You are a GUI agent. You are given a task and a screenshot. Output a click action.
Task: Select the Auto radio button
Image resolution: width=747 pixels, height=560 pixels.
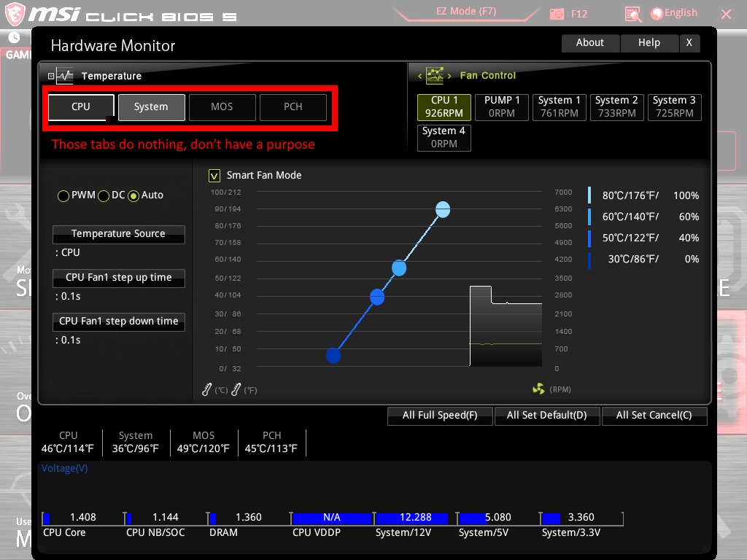133,195
